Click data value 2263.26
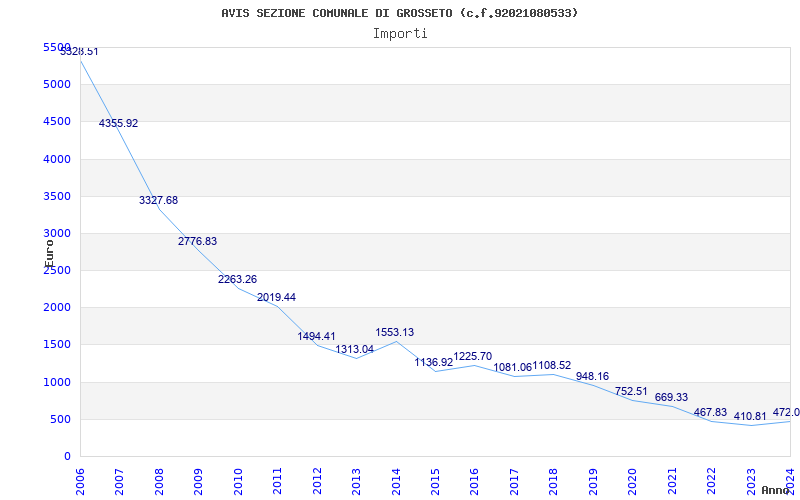Screen dimensions: 800x500 coord(237,279)
